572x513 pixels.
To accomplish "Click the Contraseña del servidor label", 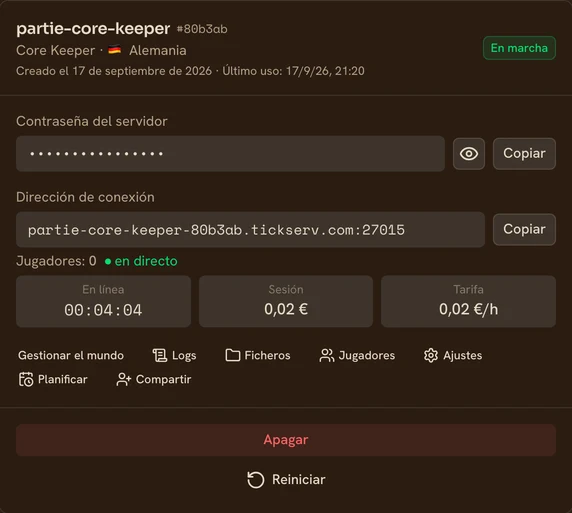I will (92, 121).
